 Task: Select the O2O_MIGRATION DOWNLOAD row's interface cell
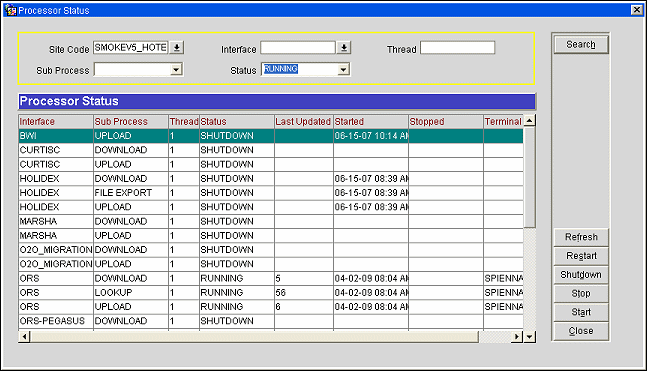coord(56,250)
